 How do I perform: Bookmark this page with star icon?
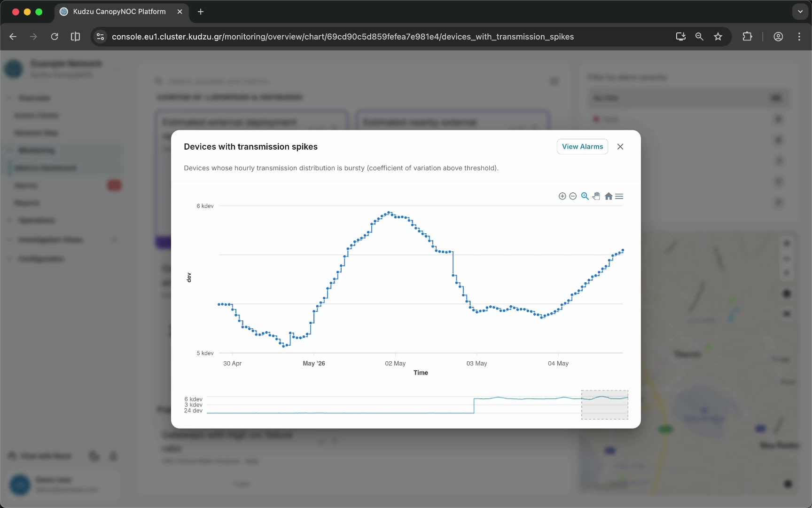tap(718, 37)
